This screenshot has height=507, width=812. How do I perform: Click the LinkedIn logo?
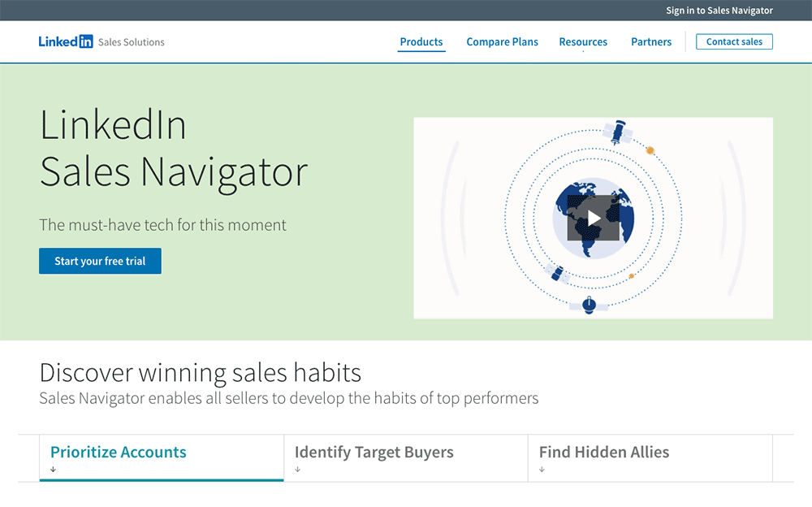(x=66, y=42)
